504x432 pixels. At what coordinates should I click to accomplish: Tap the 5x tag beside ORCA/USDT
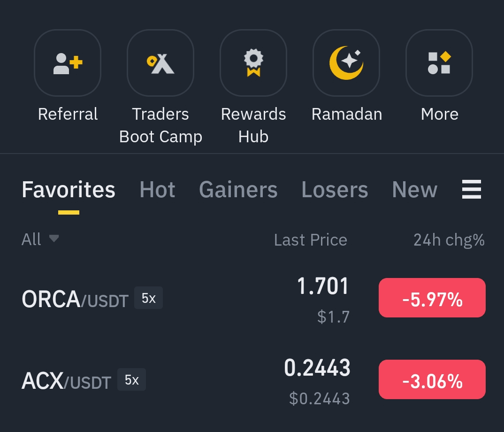[x=148, y=298]
